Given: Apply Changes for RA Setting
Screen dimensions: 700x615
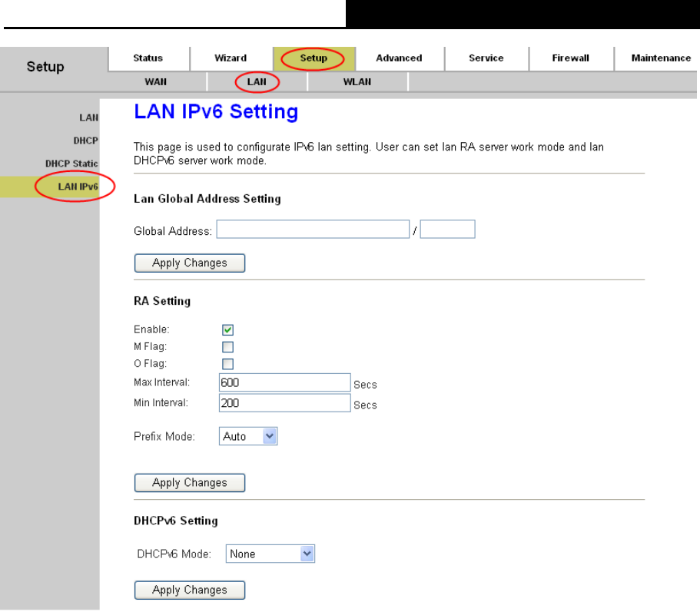Looking at the screenshot, I should [x=190, y=483].
